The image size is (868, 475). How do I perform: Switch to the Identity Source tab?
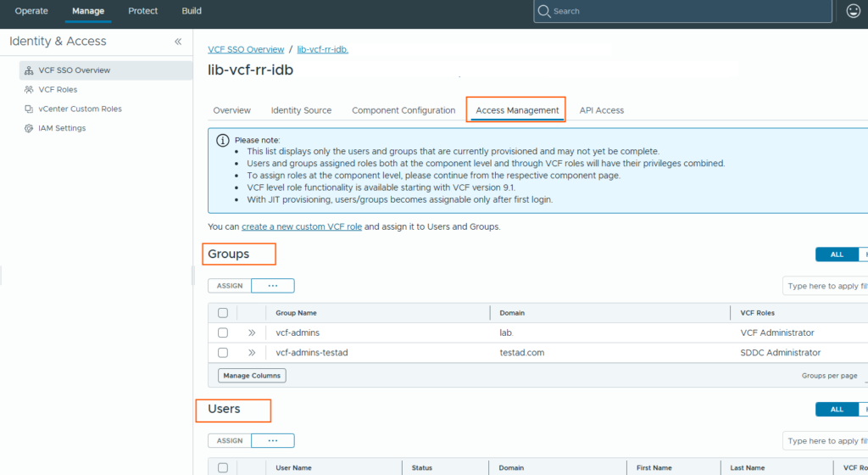click(301, 110)
